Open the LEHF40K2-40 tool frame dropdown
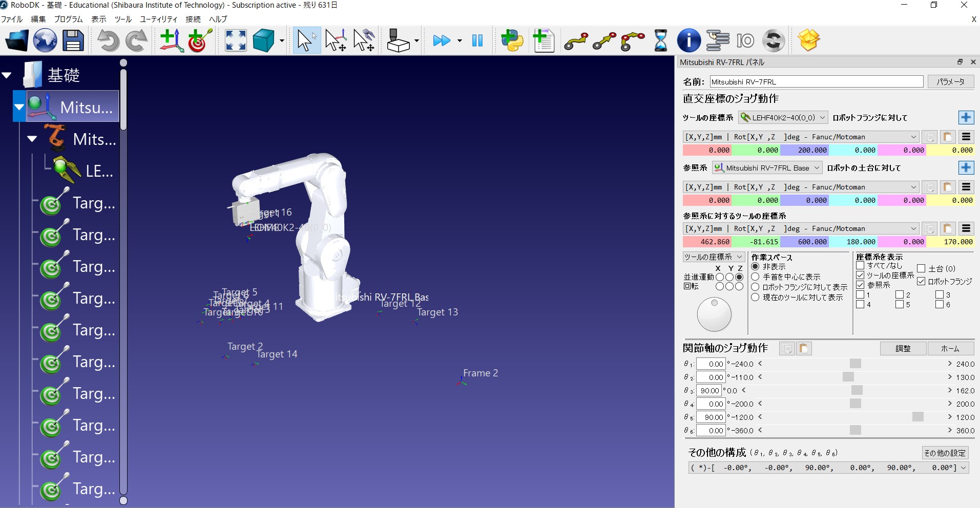 (783, 118)
